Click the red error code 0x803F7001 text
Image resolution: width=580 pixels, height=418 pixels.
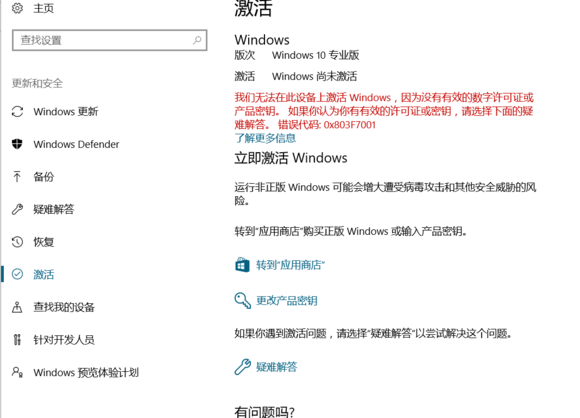point(350,125)
